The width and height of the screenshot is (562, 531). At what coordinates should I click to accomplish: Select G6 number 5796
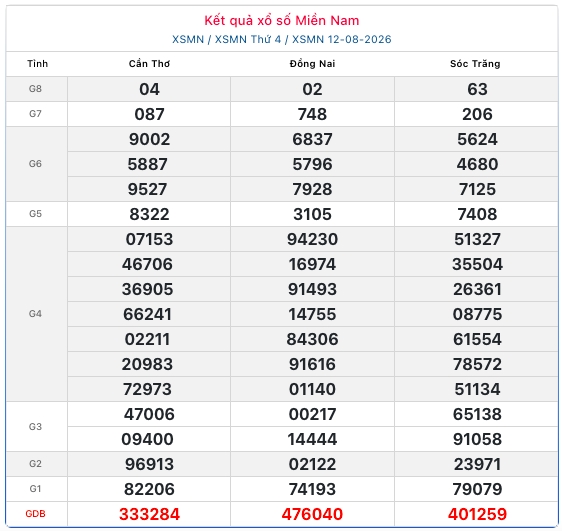[312, 164]
